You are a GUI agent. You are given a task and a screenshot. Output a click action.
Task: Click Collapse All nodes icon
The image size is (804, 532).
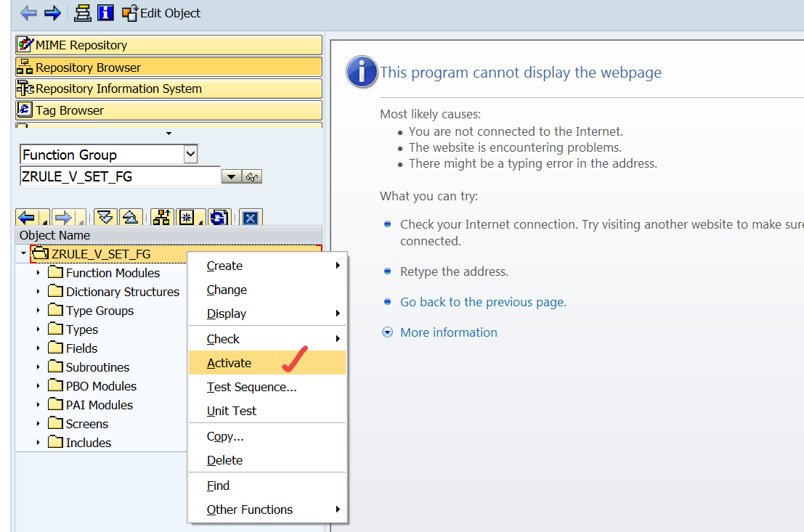pyautogui.click(x=131, y=217)
